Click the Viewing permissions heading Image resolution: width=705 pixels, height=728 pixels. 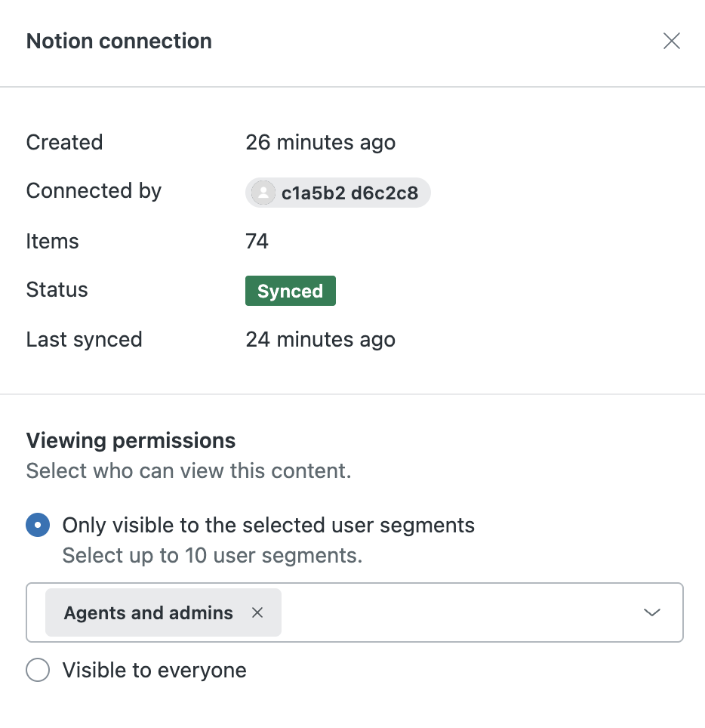(131, 440)
